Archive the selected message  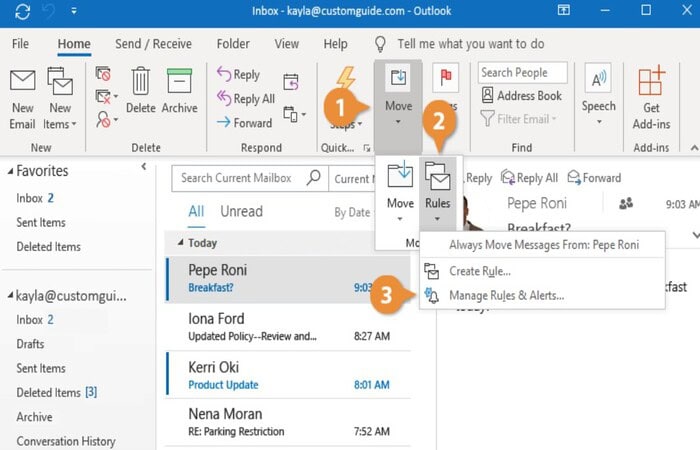coord(179,90)
